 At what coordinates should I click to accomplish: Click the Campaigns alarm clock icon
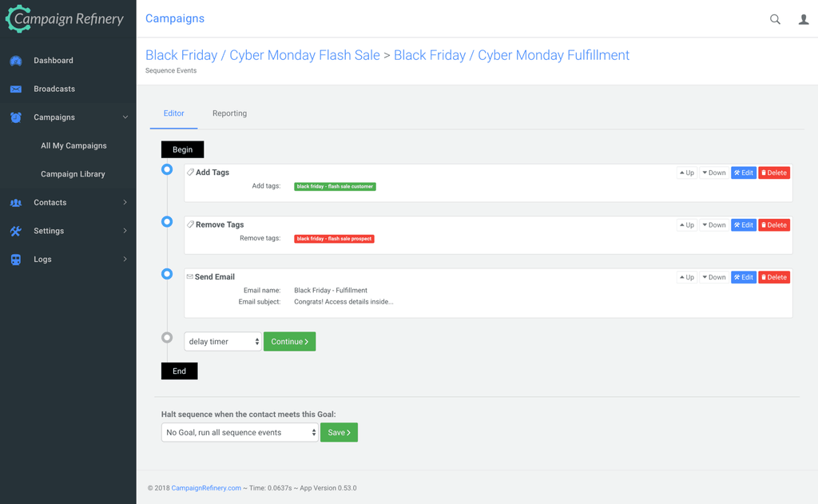click(x=16, y=117)
